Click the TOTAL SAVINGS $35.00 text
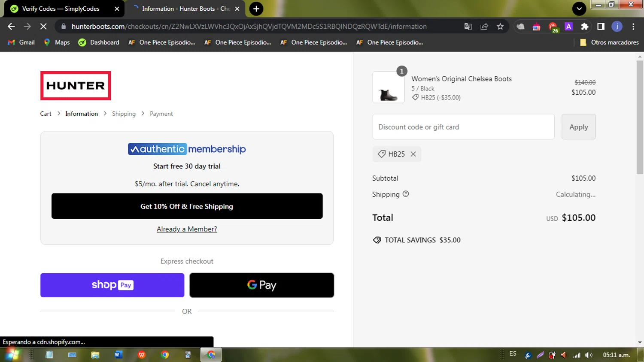The image size is (644, 362). point(422,240)
